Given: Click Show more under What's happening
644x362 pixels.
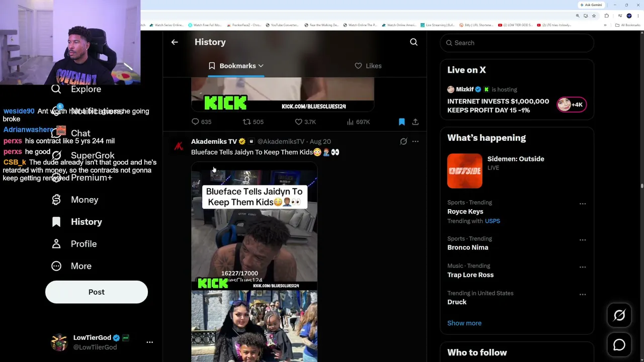Looking at the screenshot, I should (x=464, y=323).
